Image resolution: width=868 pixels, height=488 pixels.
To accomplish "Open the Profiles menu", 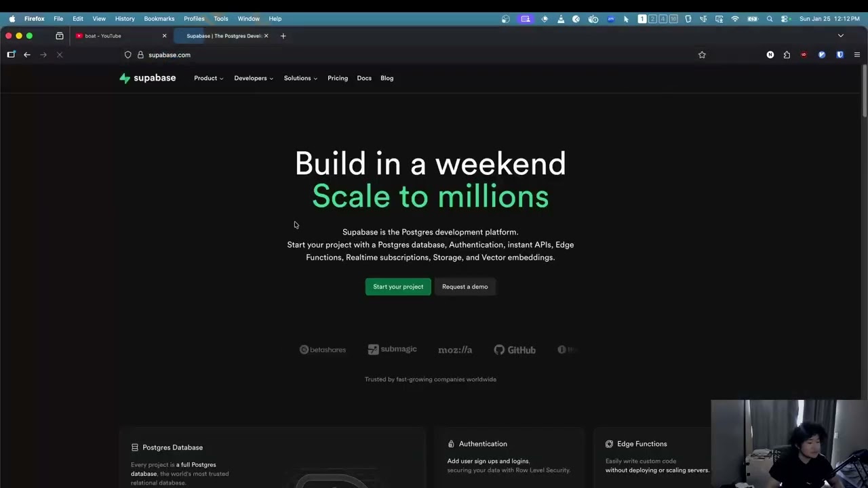I will pyautogui.click(x=194, y=19).
